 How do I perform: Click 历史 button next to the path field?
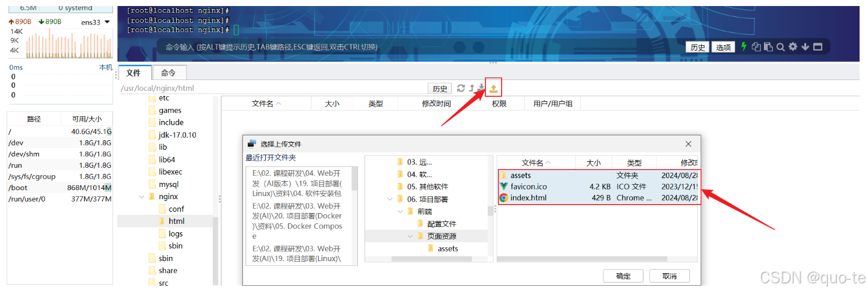440,88
